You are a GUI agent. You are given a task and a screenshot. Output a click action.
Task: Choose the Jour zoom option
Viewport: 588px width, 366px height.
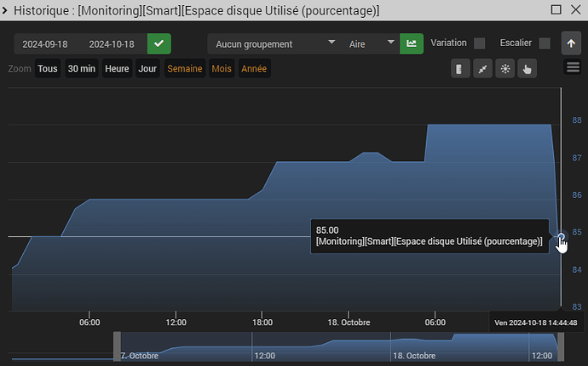coord(147,68)
